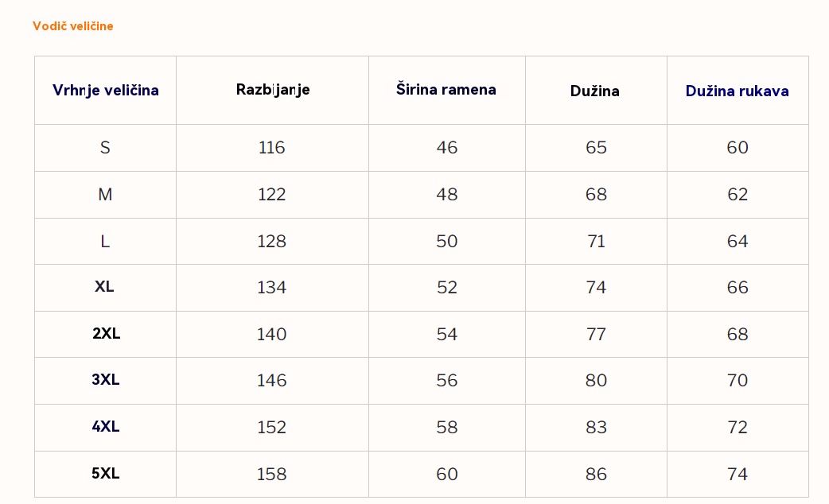
Task: Click the 3XL size label
Action: (106, 380)
